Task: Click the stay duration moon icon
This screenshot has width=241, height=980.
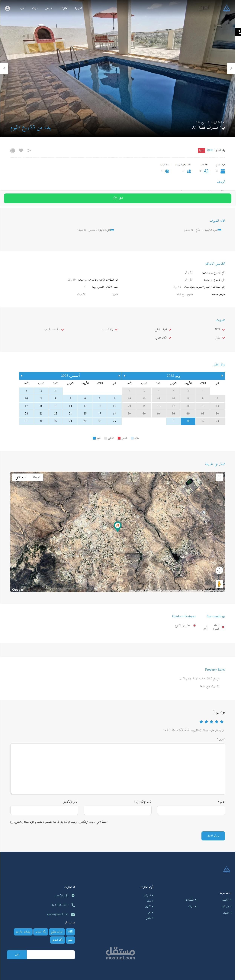Action: (167, 171)
